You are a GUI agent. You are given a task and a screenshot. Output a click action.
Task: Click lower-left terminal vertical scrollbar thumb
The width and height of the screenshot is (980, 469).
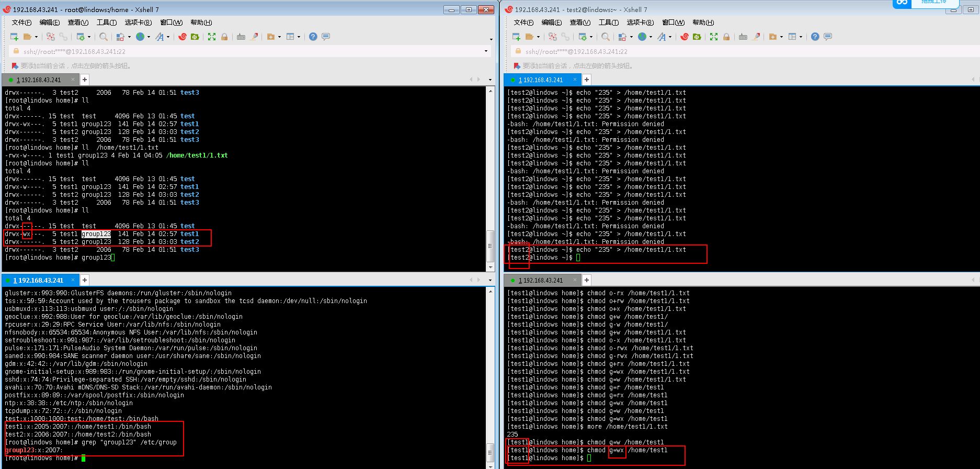pyautogui.click(x=490, y=452)
